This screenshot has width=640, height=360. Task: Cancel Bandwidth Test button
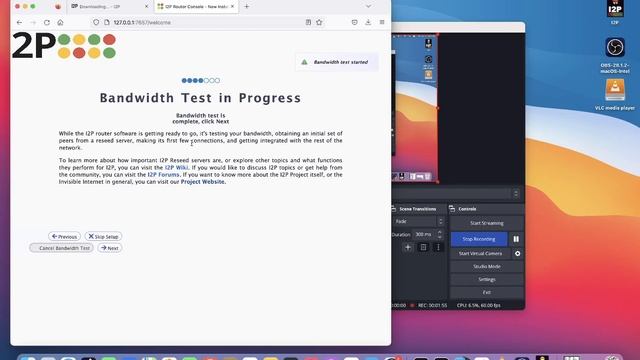tap(61, 248)
